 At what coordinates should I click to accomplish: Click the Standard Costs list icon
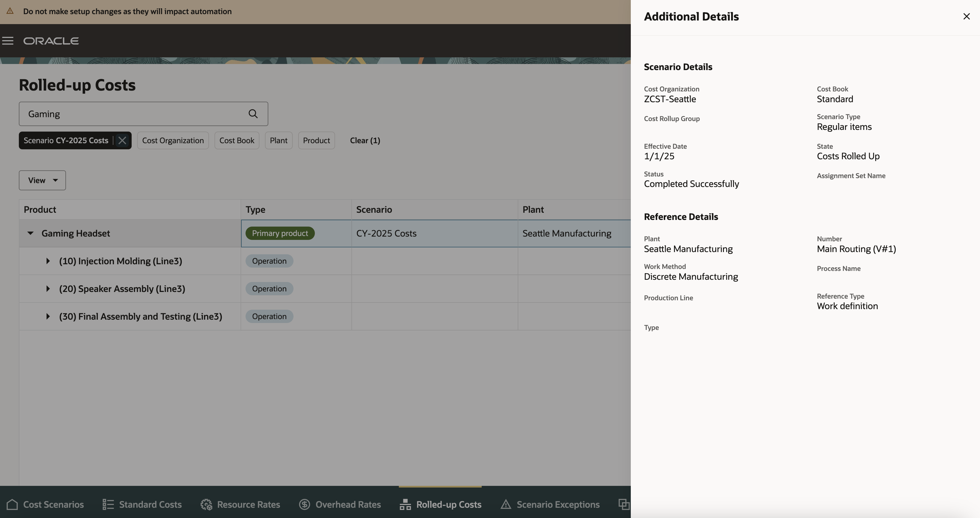108,504
